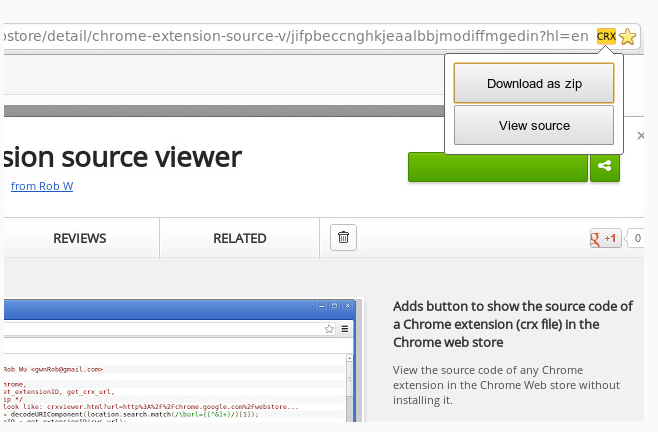Select View source in the popup
Image resolution: width=658 pixels, height=432 pixels.
(534, 125)
